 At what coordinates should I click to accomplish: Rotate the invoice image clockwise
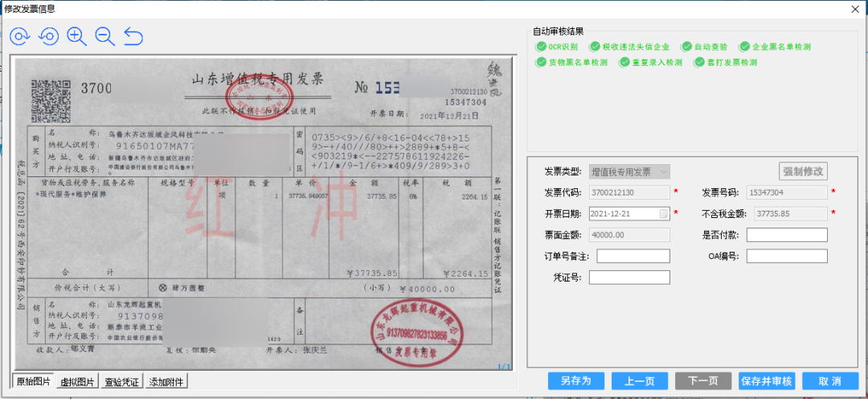tap(20, 36)
